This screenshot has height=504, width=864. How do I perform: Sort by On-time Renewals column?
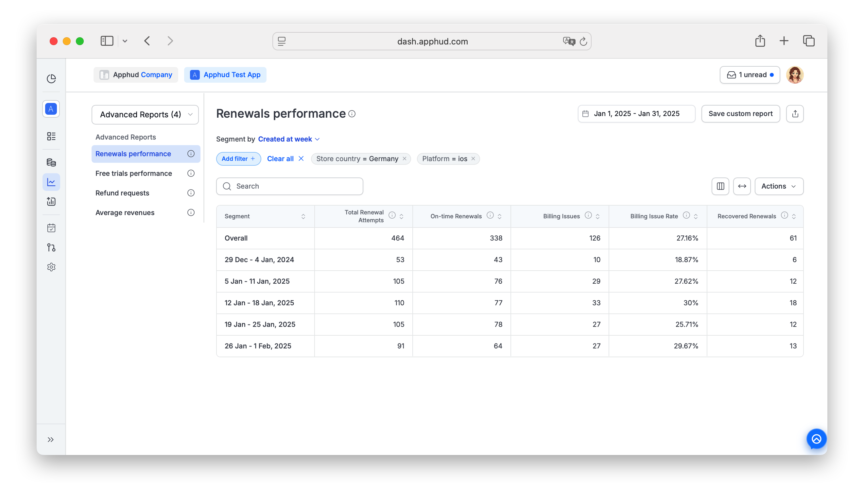coord(499,217)
